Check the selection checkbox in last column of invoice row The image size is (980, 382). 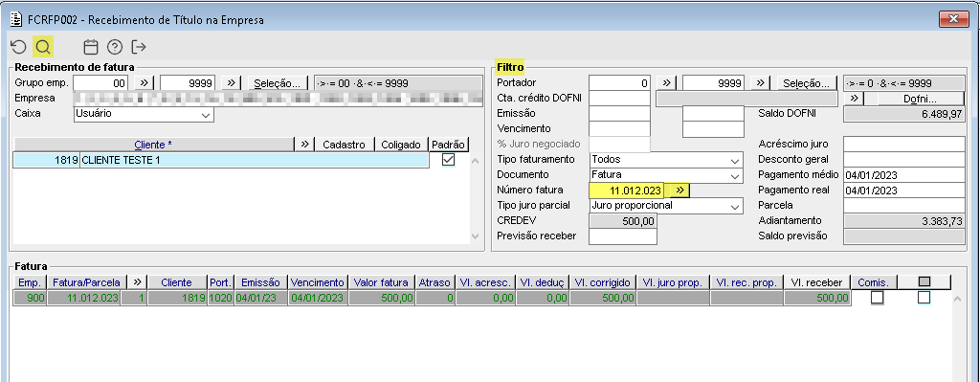point(924,298)
